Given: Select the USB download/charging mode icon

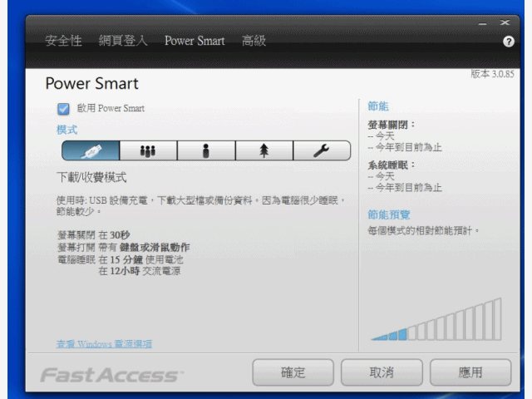Looking at the screenshot, I should pyautogui.click(x=91, y=150).
